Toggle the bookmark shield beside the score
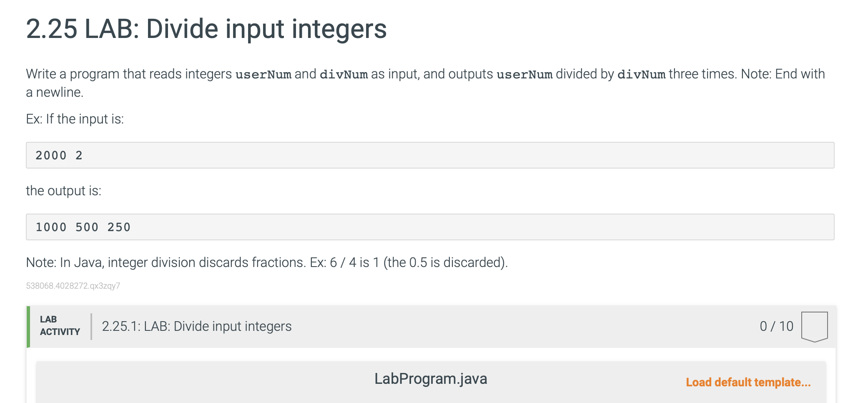 coord(815,327)
